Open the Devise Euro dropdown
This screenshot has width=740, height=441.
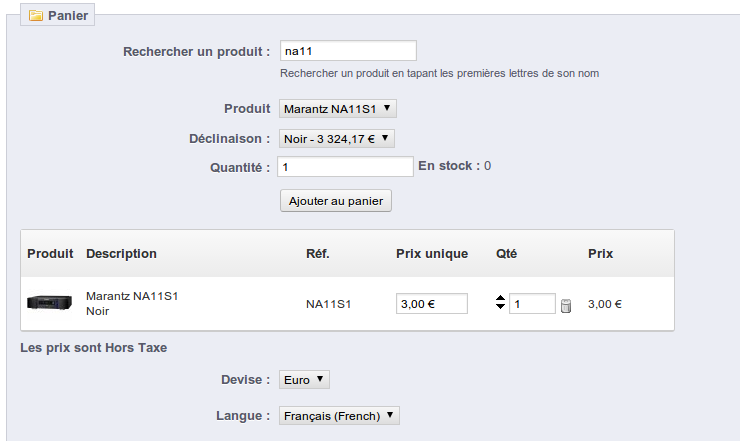(x=304, y=380)
